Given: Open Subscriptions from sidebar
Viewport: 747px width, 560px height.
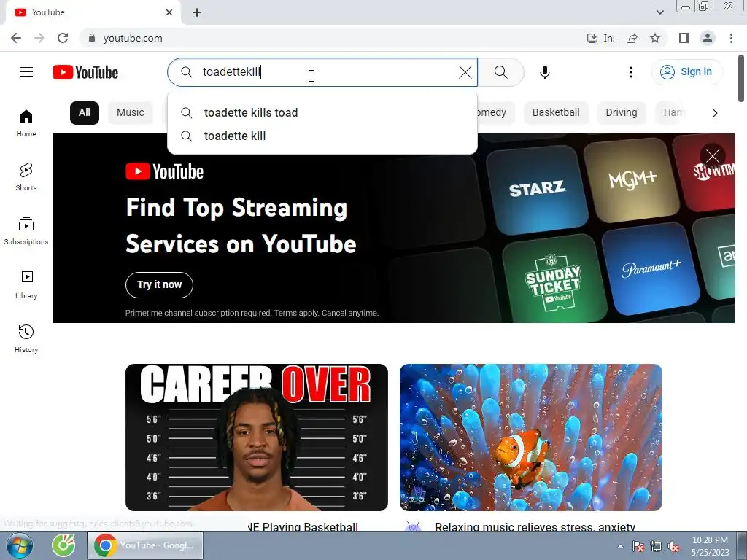Looking at the screenshot, I should pos(26,231).
